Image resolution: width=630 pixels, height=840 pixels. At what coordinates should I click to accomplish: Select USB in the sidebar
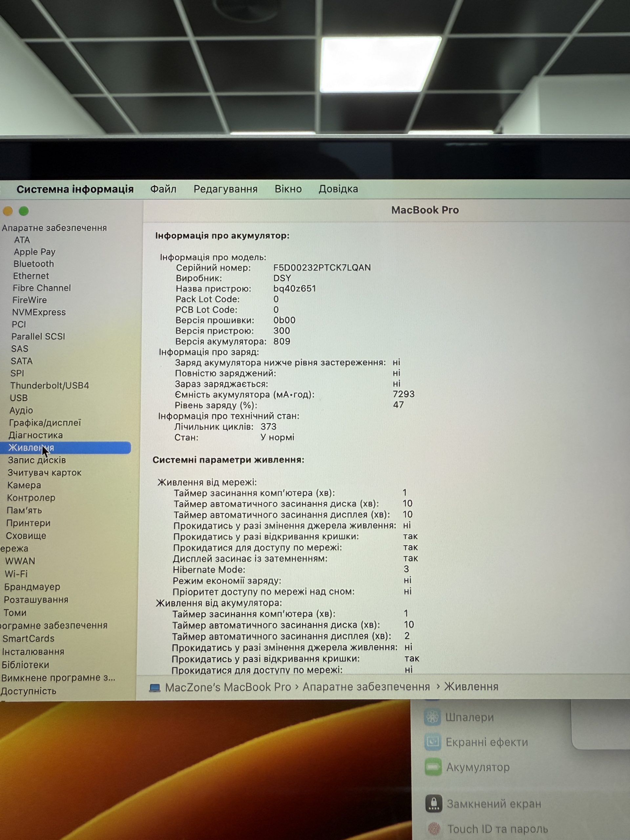coord(19,398)
